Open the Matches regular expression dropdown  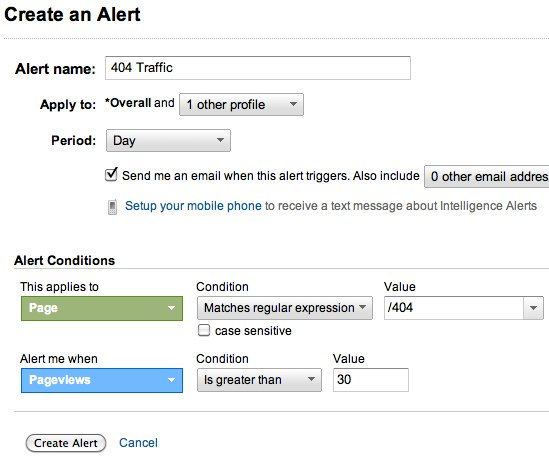click(x=285, y=308)
